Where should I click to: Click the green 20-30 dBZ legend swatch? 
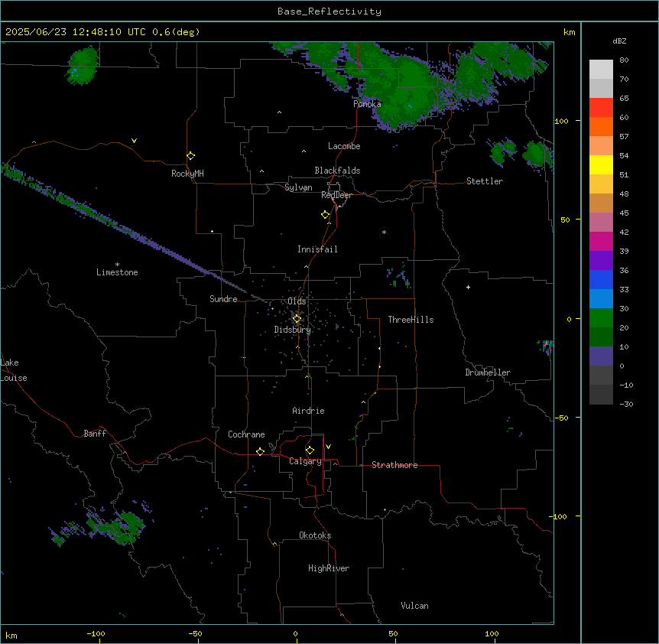click(x=601, y=318)
